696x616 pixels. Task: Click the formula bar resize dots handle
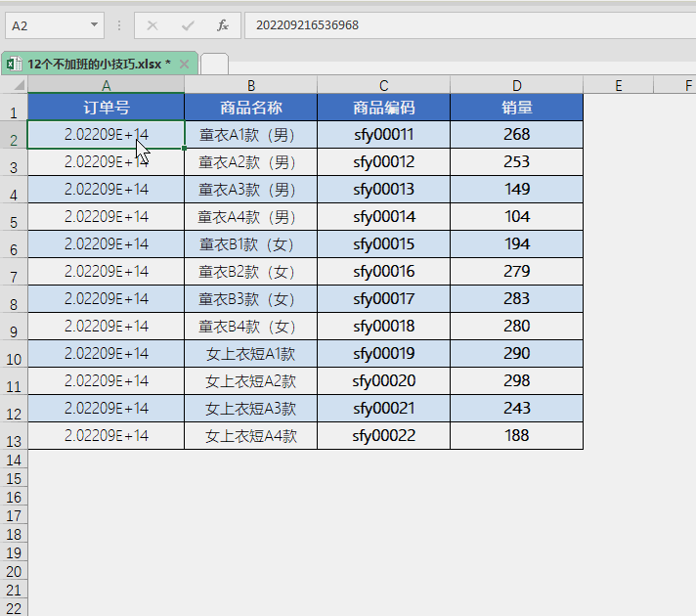119,24
